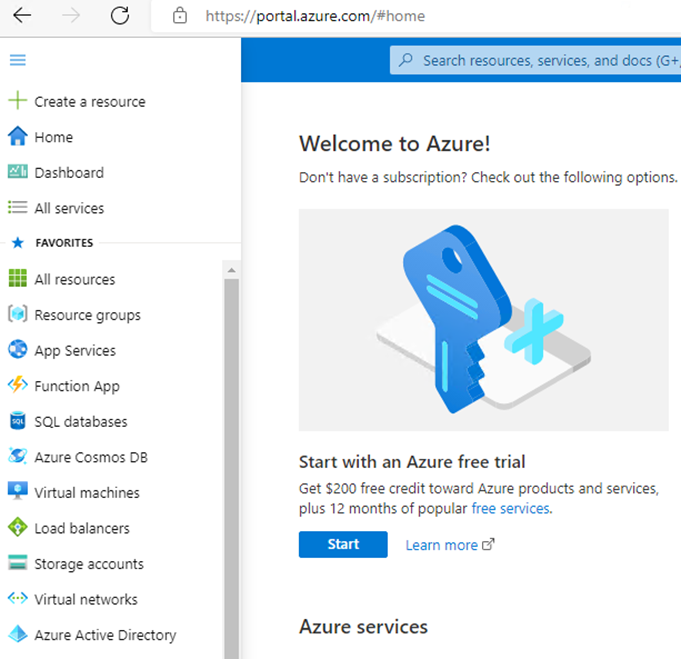Image resolution: width=681 pixels, height=659 pixels.
Task: Click the Function App lightning icon
Action: click(17, 386)
